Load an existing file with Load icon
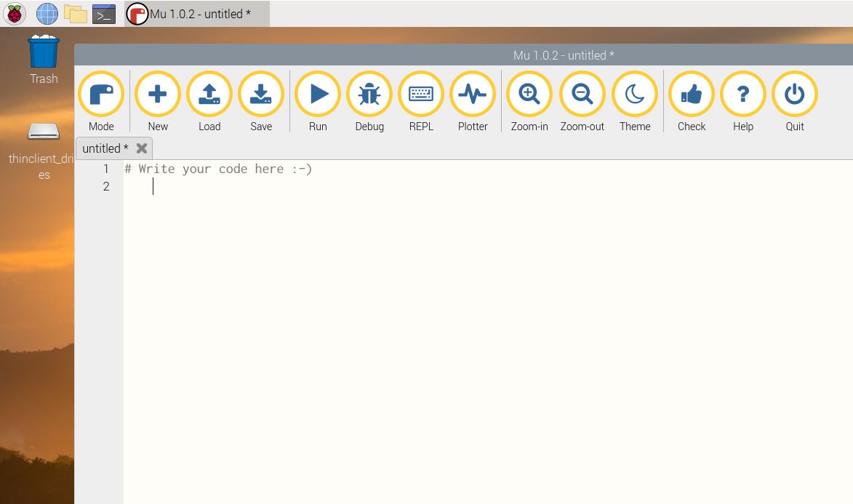 pyautogui.click(x=209, y=95)
